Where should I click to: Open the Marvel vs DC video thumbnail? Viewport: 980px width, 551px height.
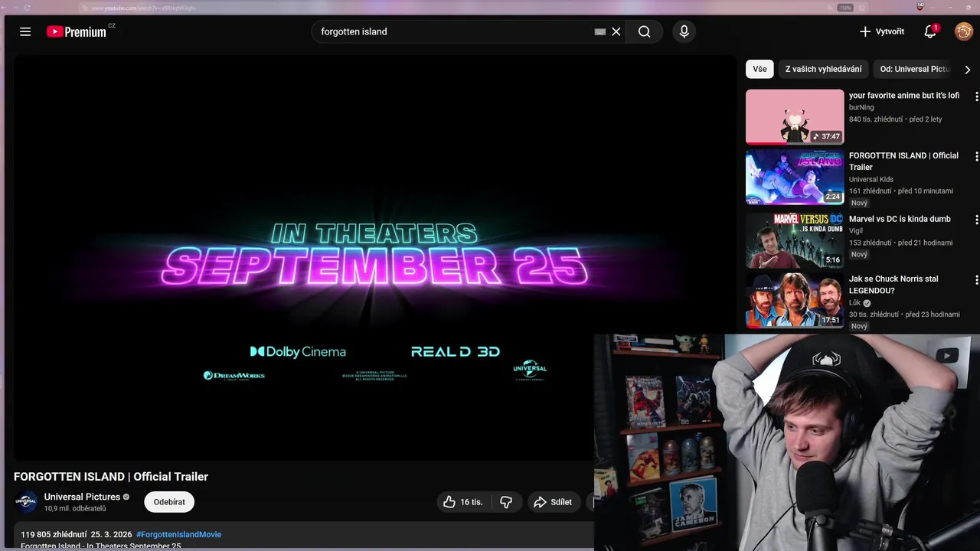[x=795, y=240]
